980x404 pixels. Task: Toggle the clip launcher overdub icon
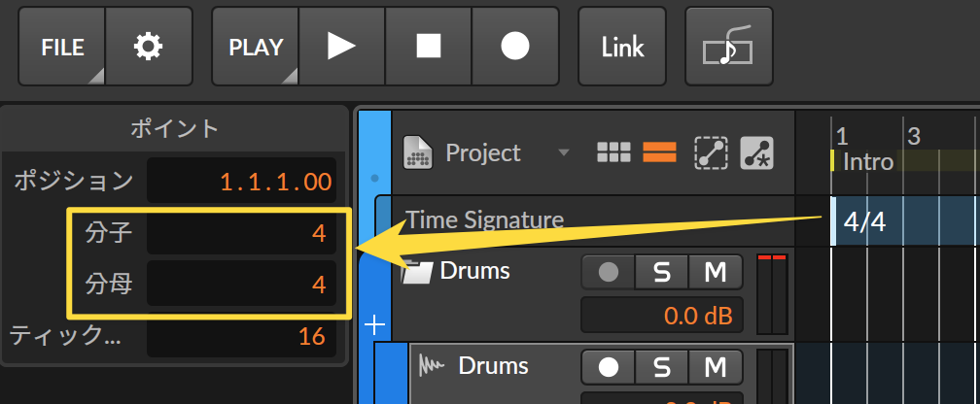tap(729, 47)
